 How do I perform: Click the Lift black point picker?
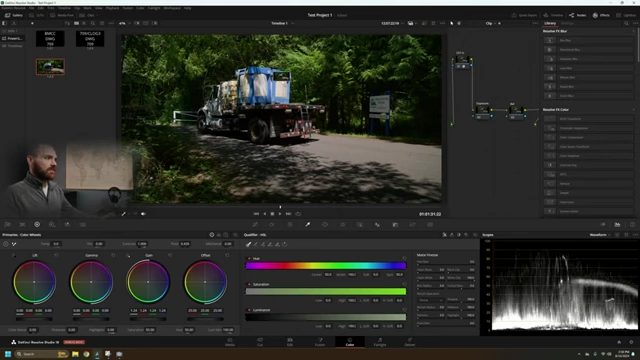tap(14, 255)
